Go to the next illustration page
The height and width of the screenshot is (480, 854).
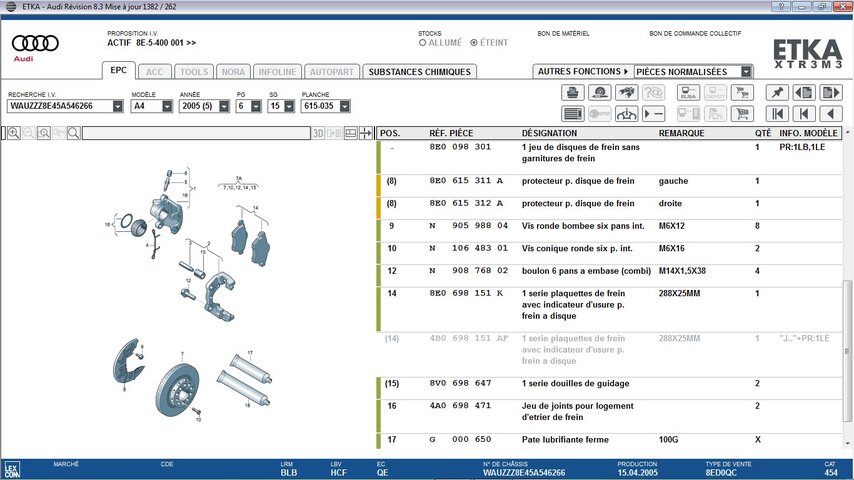pyautogui.click(x=831, y=93)
